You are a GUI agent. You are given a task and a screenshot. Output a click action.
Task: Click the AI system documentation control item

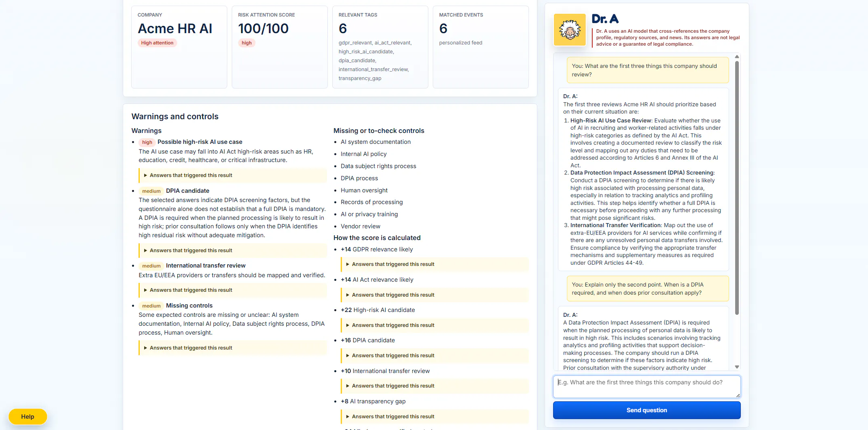click(375, 142)
